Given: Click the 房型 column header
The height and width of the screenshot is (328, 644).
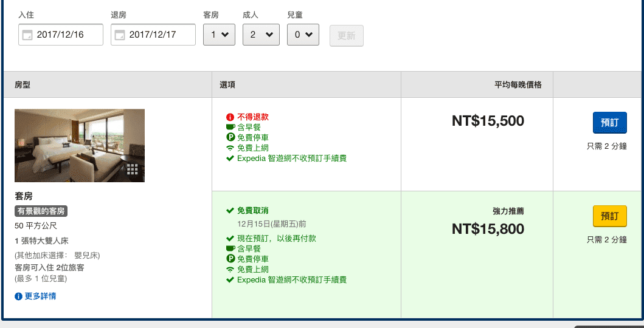Looking at the screenshot, I should point(22,85).
